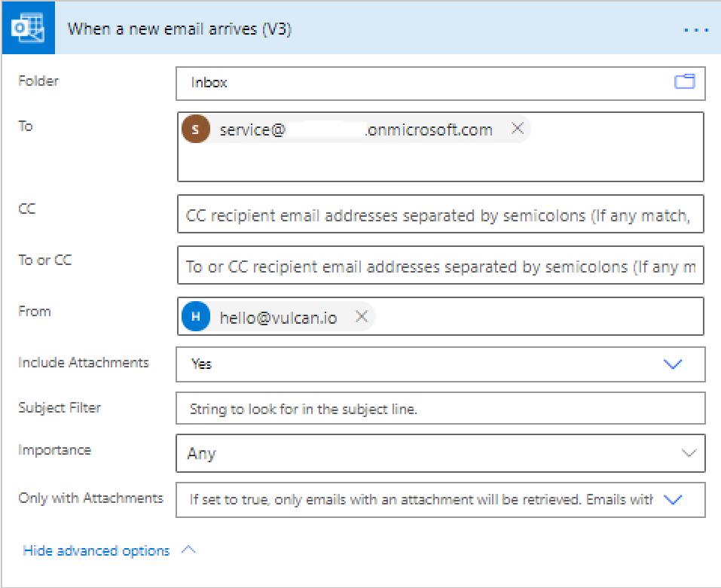Click into the Subject Filter text box

440,409
